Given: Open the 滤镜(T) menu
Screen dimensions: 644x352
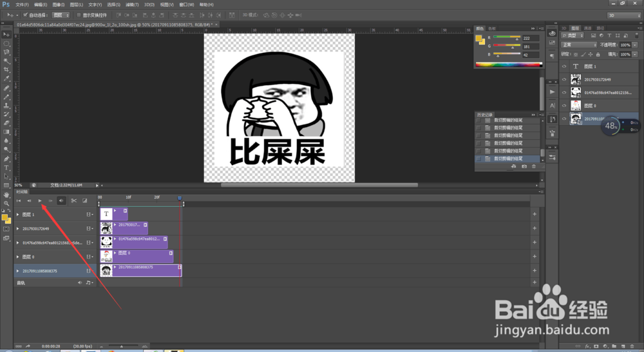Looking at the screenshot, I should tap(132, 5).
